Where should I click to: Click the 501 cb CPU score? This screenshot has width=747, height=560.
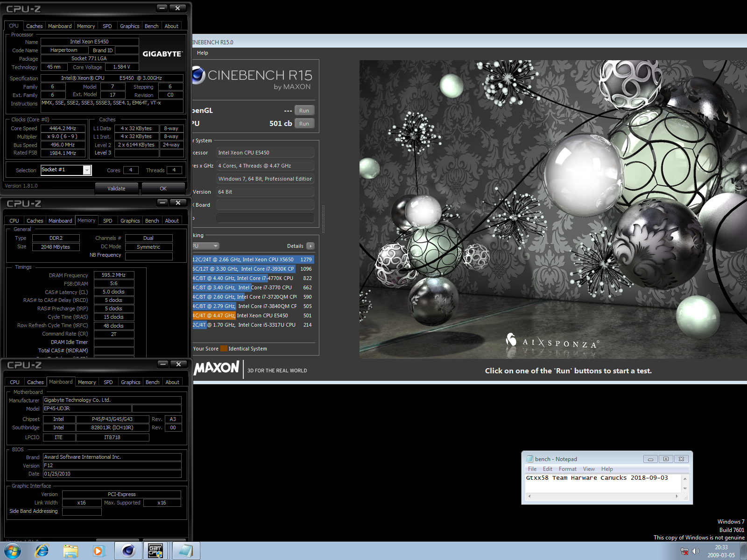pyautogui.click(x=281, y=124)
